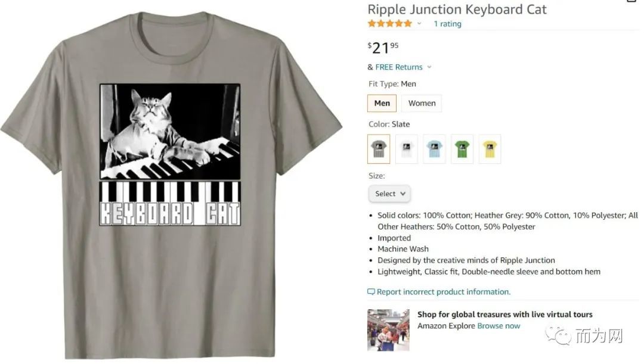Select the Slate gray shirt swatch
Viewport: 644px width, 364px height.
[x=378, y=149]
